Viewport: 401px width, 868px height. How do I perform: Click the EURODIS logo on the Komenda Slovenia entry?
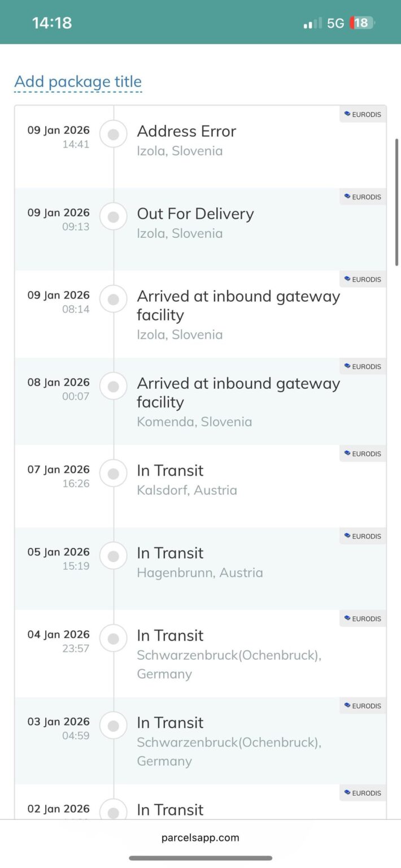pos(363,366)
